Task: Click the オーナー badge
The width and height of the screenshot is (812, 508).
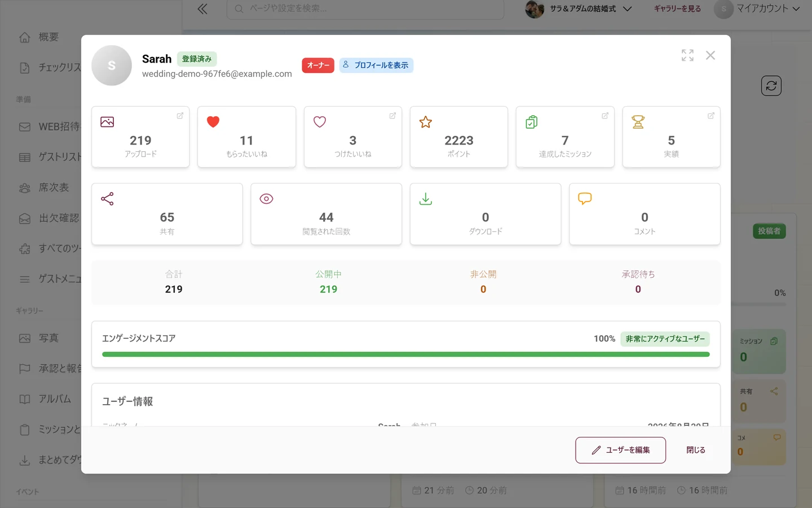Action: [318, 65]
